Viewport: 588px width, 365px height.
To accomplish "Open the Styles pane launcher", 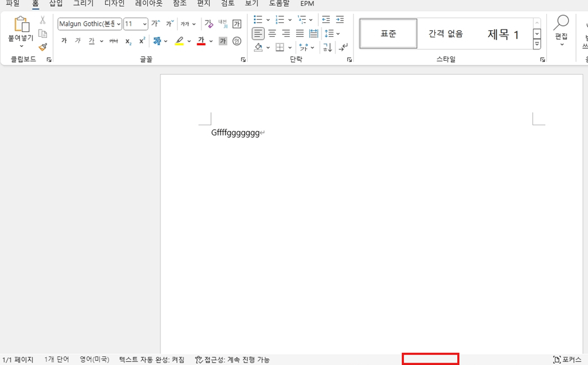I will 542,60.
